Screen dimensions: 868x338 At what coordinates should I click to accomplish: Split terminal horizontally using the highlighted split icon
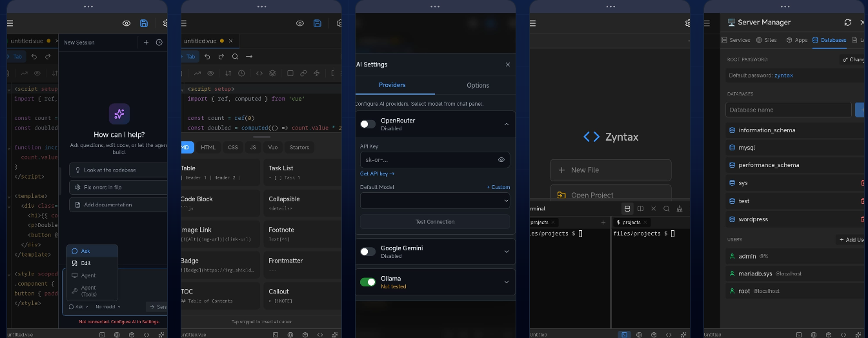(x=627, y=208)
